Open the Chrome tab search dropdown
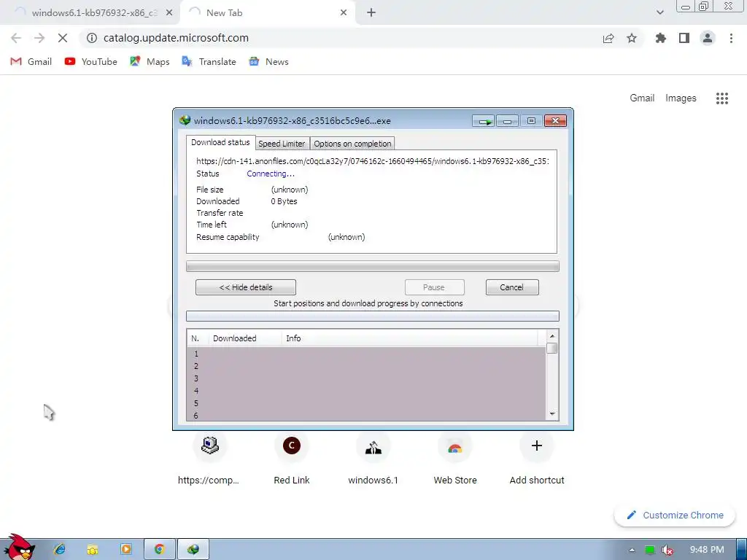Viewport: 747px width, 560px height. [659, 12]
